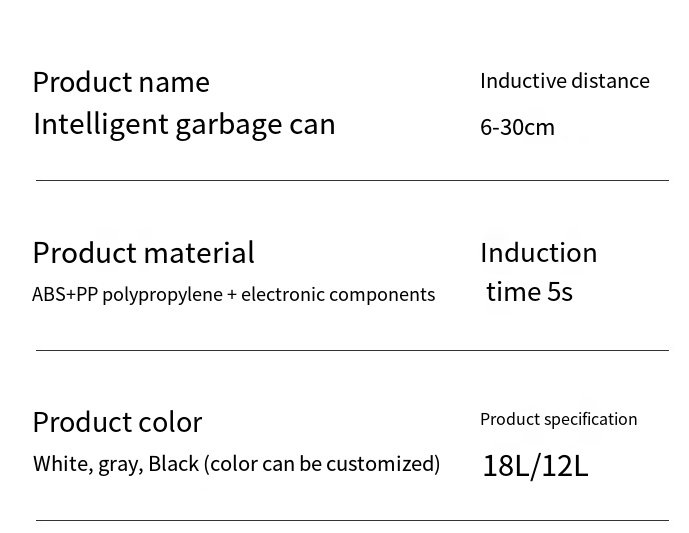Click the 'Product material' heading
The image size is (689, 533).
pos(143,252)
